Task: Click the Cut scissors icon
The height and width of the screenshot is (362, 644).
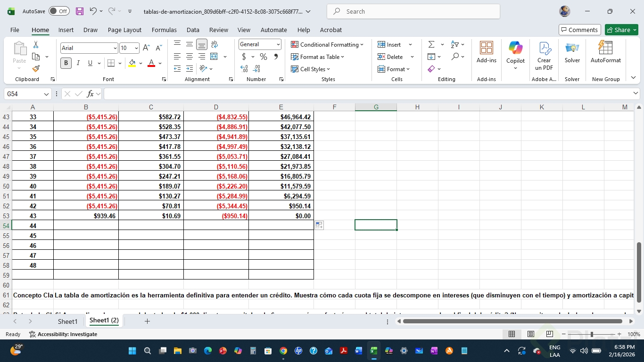Action: pos(36,44)
